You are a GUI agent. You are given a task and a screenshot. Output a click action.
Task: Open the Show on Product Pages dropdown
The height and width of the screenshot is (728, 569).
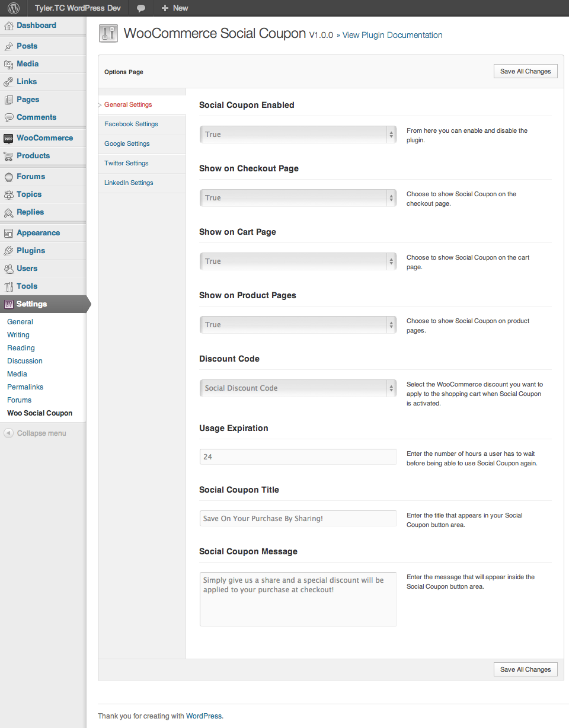(298, 325)
